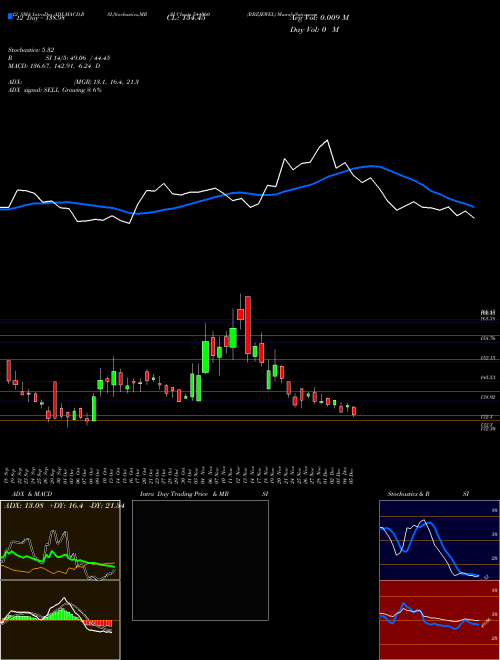Click the 'Intra Day Trading Price & MR' title

coord(184,494)
